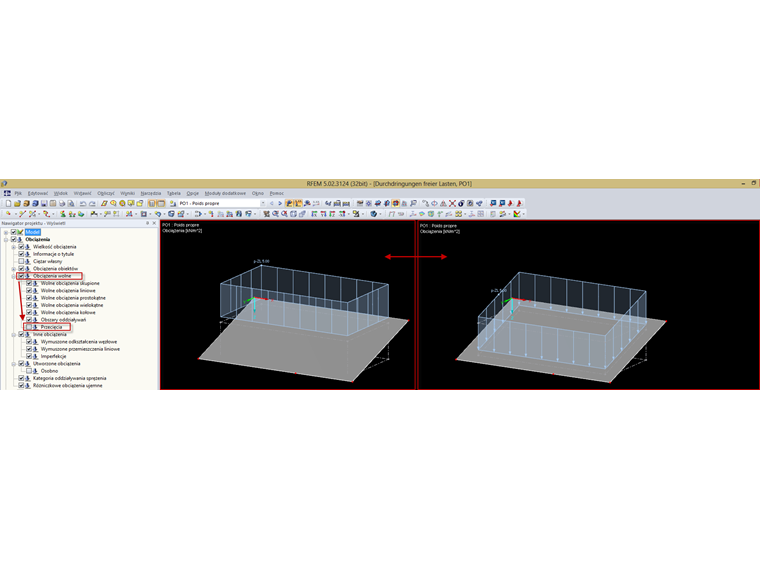Enable the Ciężar własny checkbox
The height and width of the screenshot is (570, 760).
(x=21, y=261)
